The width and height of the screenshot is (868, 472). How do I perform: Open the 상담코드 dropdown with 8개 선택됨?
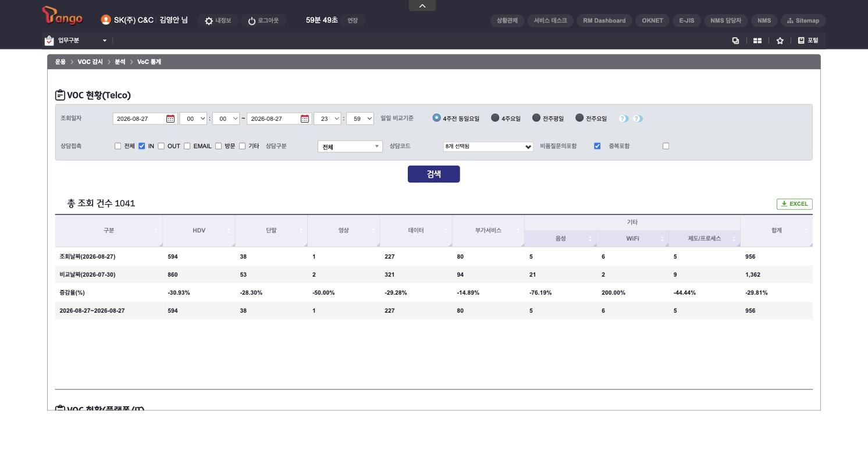pos(488,146)
